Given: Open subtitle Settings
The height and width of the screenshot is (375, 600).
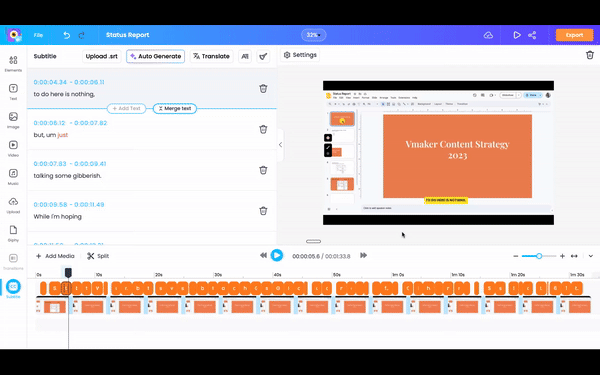Looking at the screenshot, I should click(x=300, y=55).
